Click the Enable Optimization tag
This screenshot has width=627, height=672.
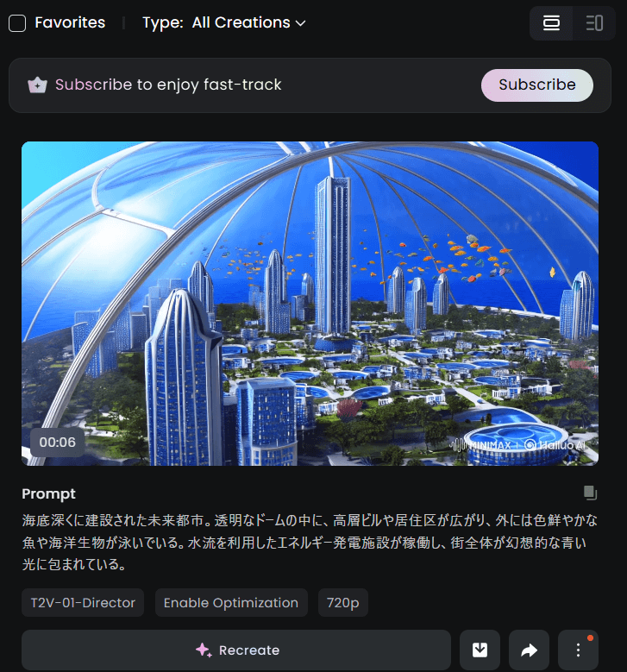[231, 603]
